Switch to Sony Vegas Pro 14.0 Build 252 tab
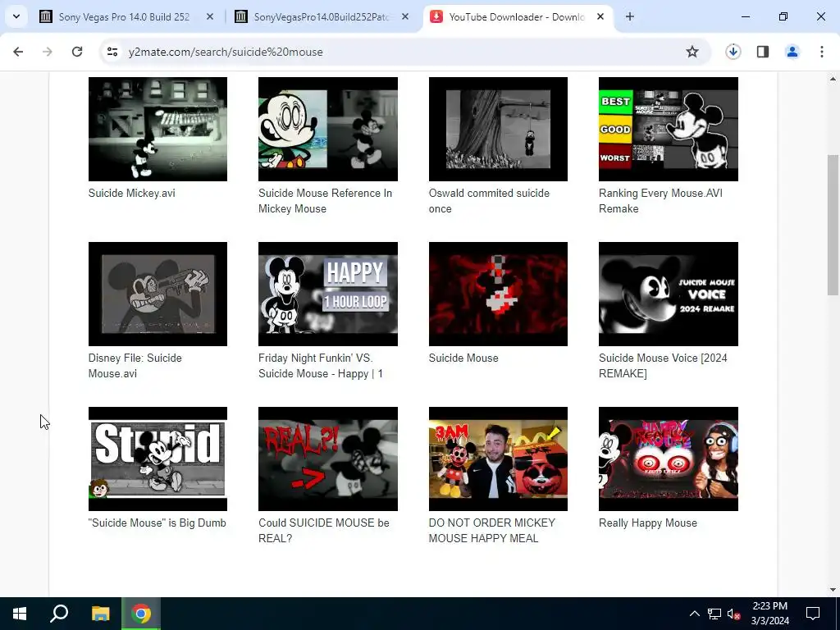 125,17
